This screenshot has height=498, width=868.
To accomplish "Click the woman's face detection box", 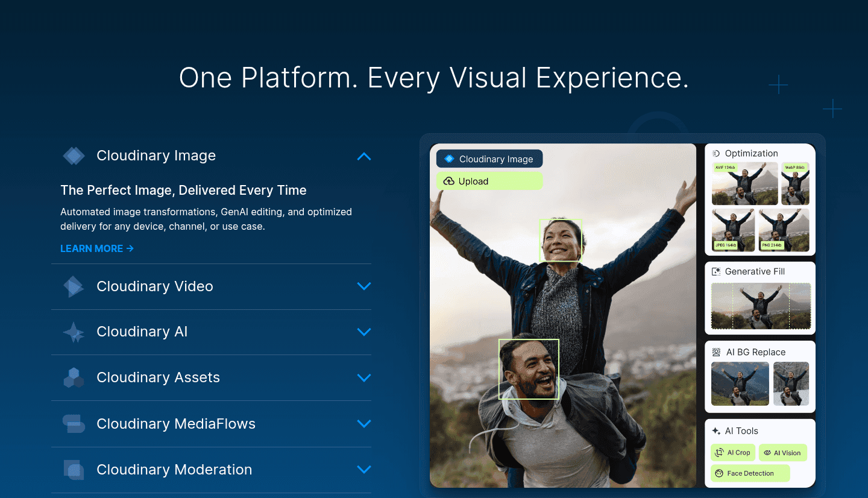I will pyautogui.click(x=561, y=240).
